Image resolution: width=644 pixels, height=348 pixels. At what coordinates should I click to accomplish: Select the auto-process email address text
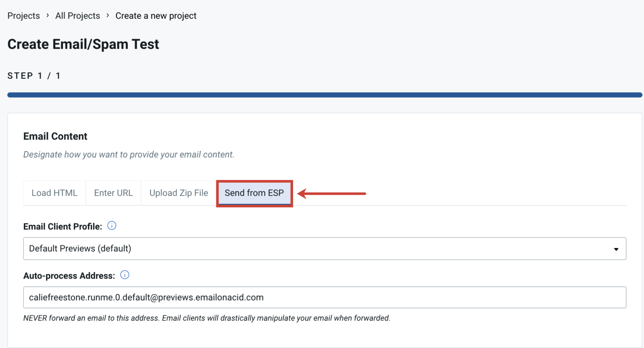click(146, 297)
